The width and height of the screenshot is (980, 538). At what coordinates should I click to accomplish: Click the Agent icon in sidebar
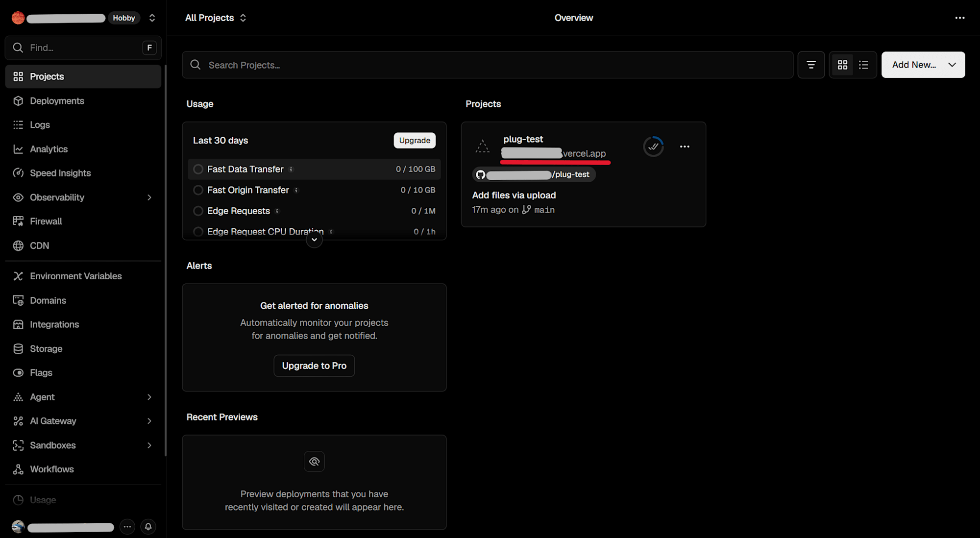tap(18, 397)
